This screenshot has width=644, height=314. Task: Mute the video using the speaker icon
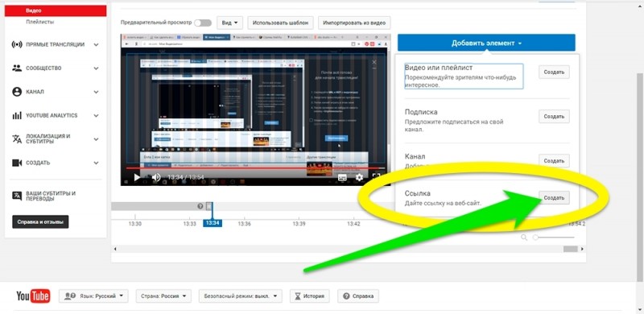coord(156,178)
